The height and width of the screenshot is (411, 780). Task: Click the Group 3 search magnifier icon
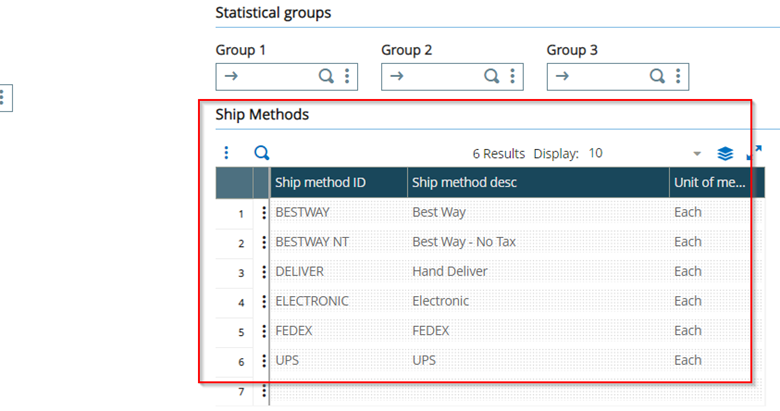657,76
